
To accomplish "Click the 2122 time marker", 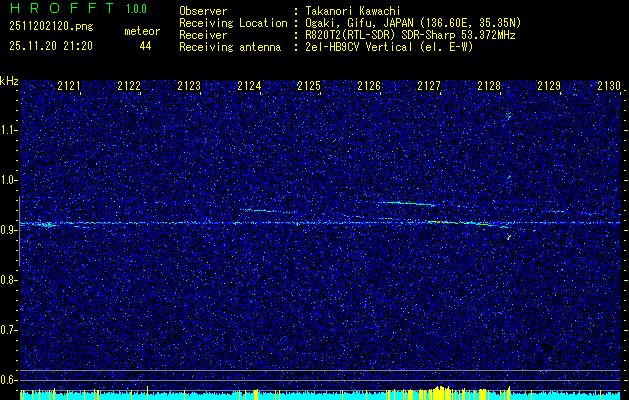I will (x=129, y=86).
